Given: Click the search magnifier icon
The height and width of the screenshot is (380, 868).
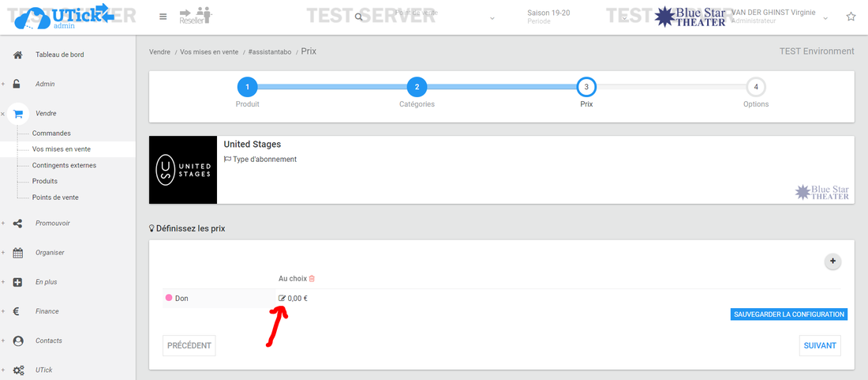Looking at the screenshot, I should pyautogui.click(x=359, y=17).
